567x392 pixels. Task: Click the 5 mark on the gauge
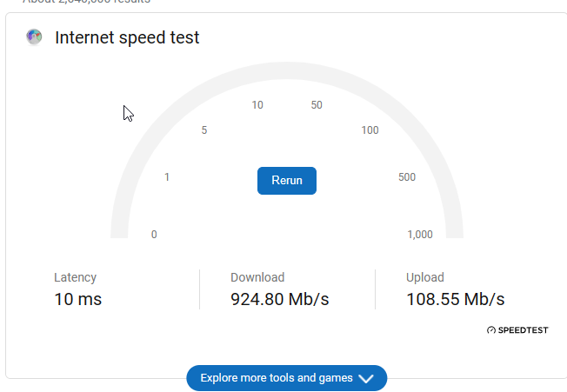(204, 130)
